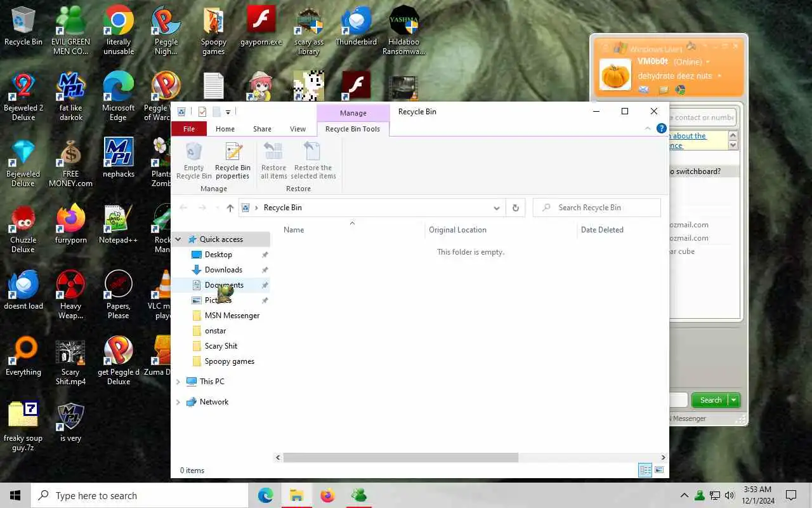The height and width of the screenshot is (508, 812).
Task: Open the Messenger Search button dropdown arrow
Action: pyautogui.click(x=734, y=400)
